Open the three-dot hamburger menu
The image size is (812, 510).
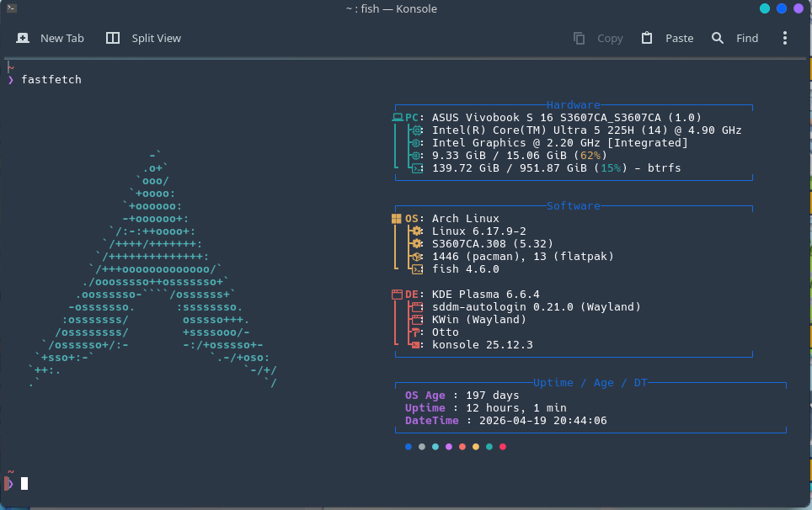tap(785, 38)
